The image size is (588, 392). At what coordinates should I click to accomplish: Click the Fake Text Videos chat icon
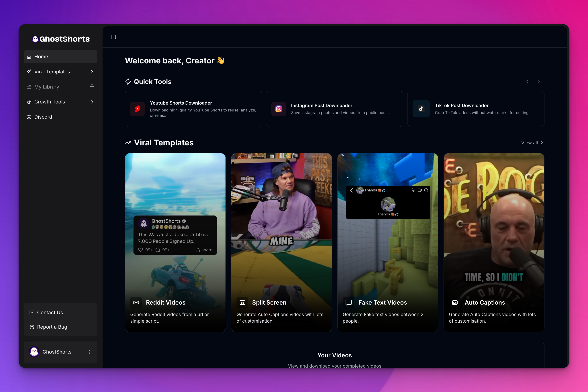(348, 303)
